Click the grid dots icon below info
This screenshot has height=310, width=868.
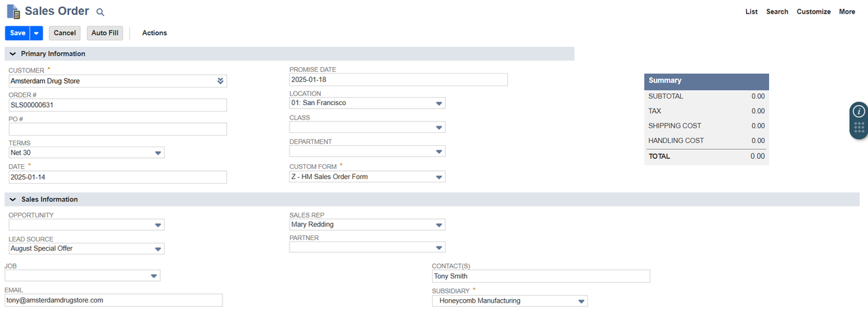tap(859, 128)
